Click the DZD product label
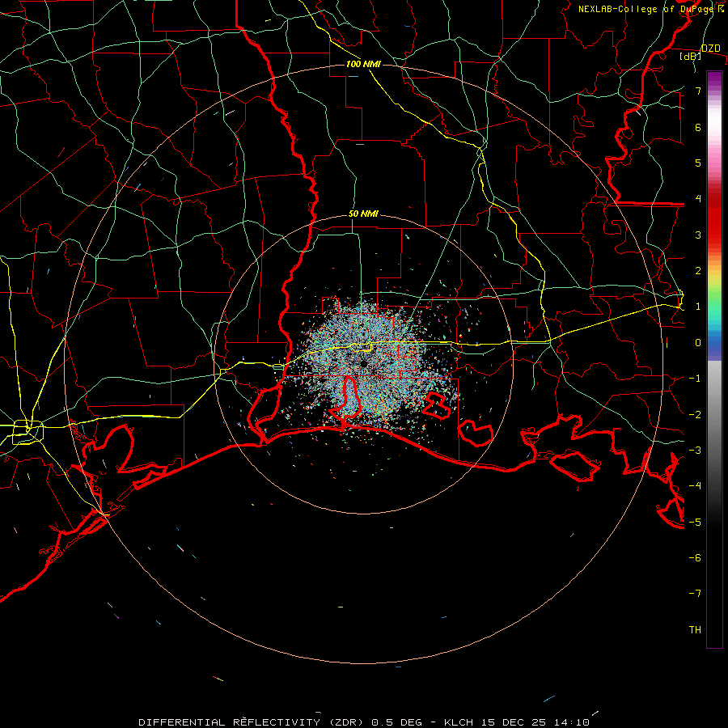The height and width of the screenshot is (728, 728). coord(711,49)
